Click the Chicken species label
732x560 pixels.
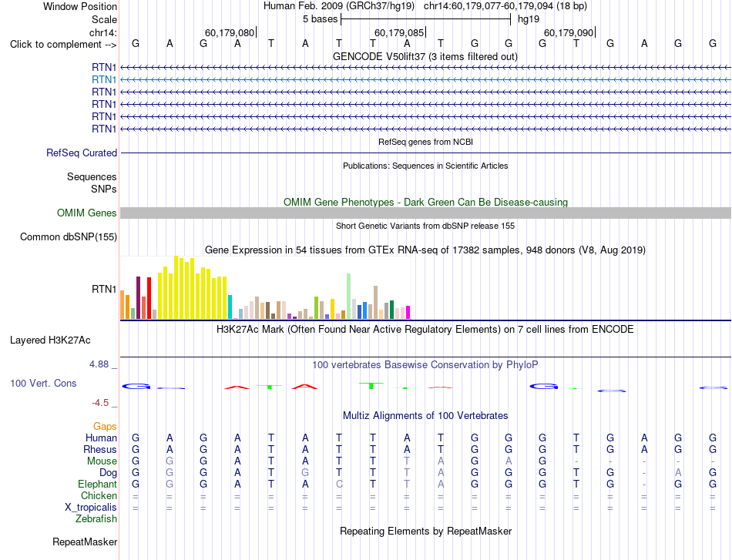[99, 495]
